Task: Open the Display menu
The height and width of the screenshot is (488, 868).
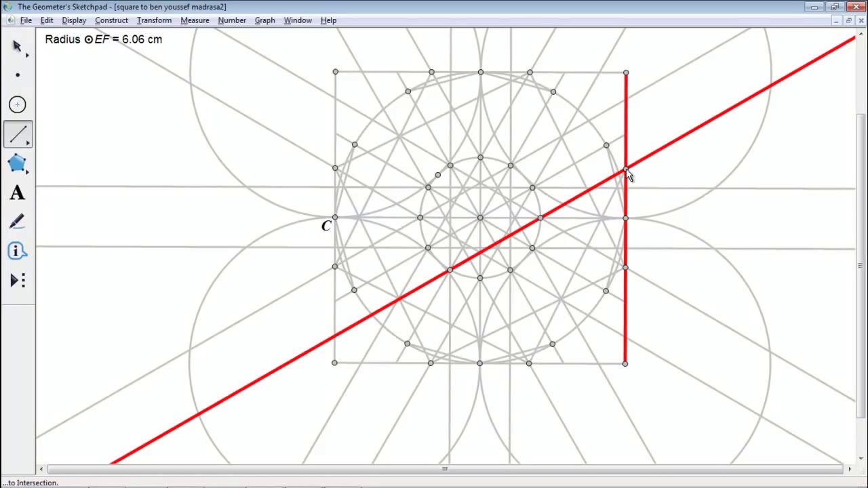Action: [x=74, y=20]
